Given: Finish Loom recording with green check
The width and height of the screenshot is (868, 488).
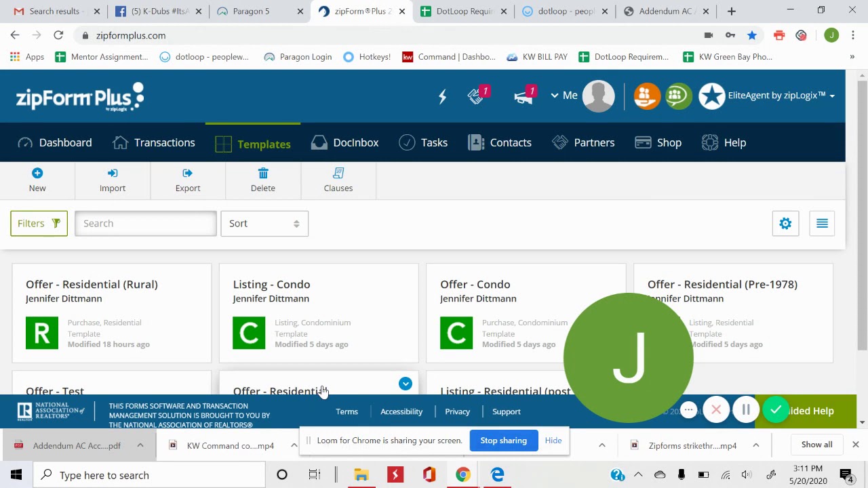Looking at the screenshot, I should (x=775, y=410).
